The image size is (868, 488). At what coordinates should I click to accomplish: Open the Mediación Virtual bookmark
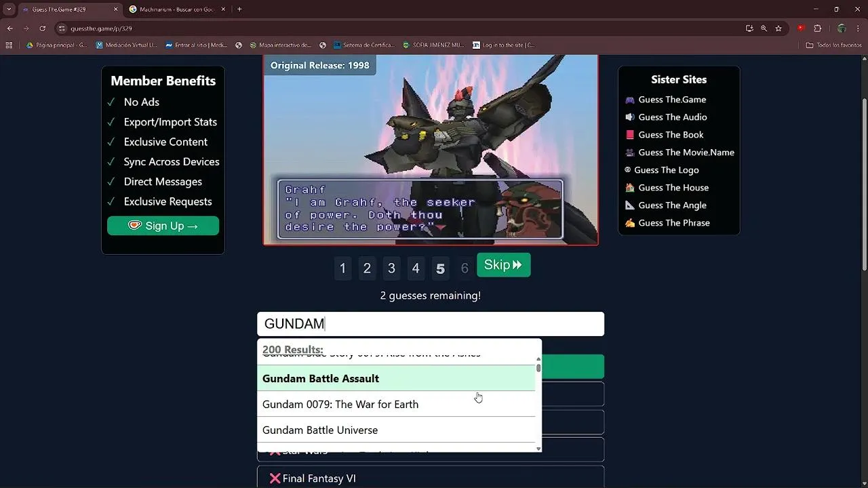click(127, 45)
